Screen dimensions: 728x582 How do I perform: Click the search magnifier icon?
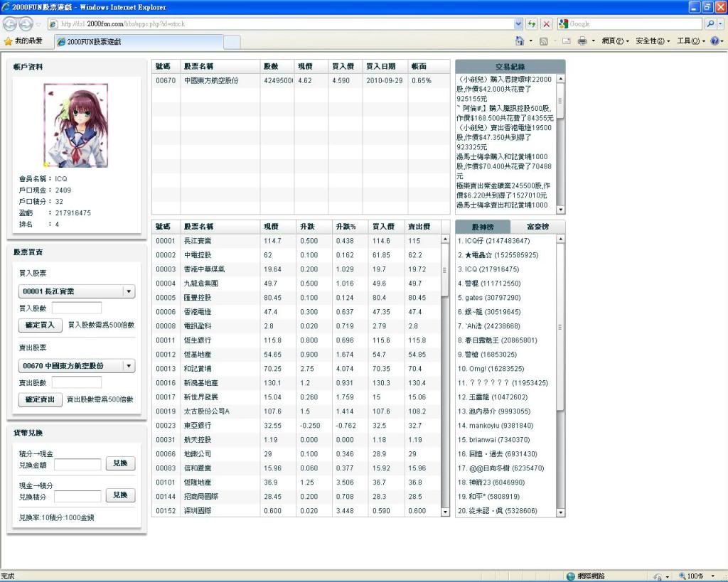click(710, 23)
